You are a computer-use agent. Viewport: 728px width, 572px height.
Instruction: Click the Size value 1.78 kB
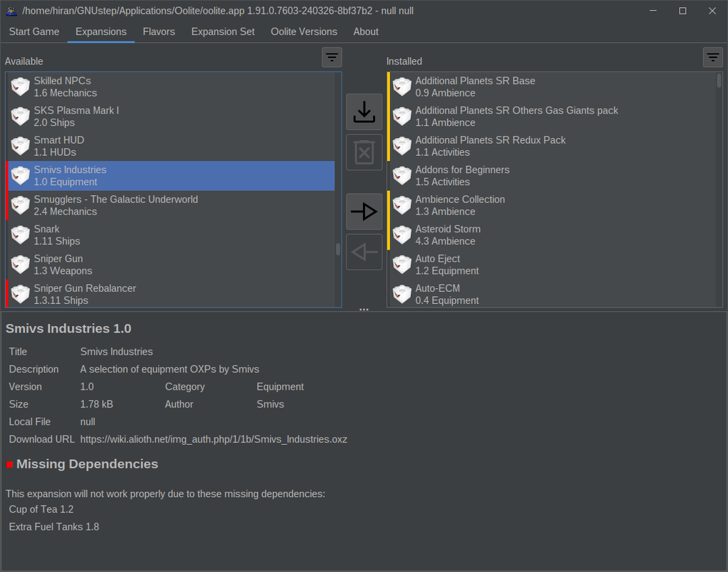[96, 404]
